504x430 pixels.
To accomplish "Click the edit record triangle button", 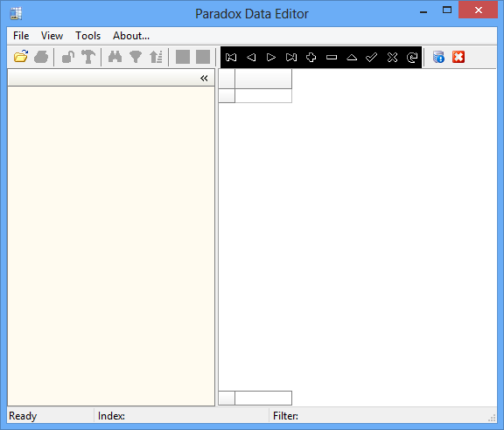I will click(352, 58).
